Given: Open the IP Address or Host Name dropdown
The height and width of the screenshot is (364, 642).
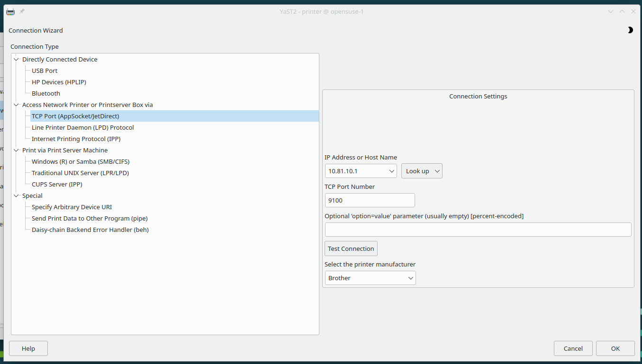Looking at the screenshot, I should [392, 171].
